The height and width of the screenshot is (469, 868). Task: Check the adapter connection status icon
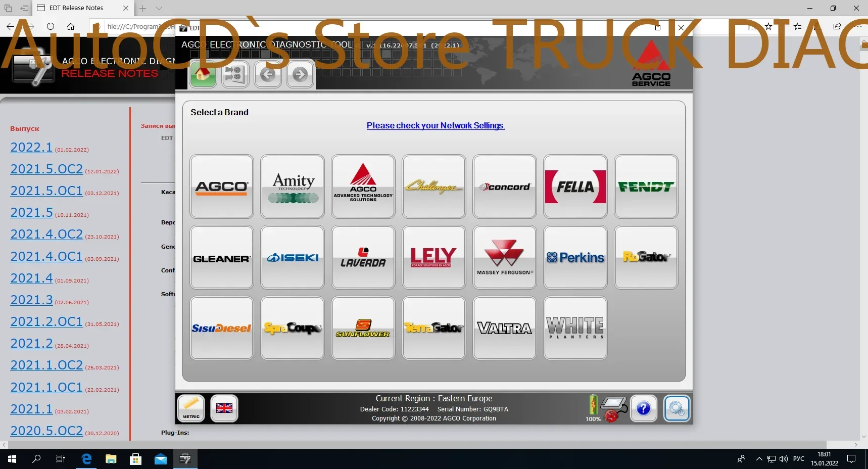pyautogui.click(x=615, y=409)
